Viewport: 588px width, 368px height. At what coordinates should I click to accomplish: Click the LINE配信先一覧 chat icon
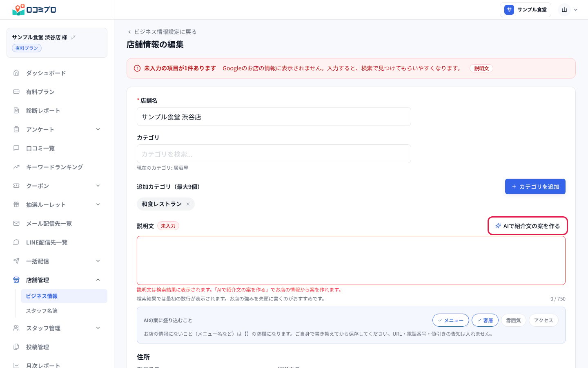click(x=16, y=242)
